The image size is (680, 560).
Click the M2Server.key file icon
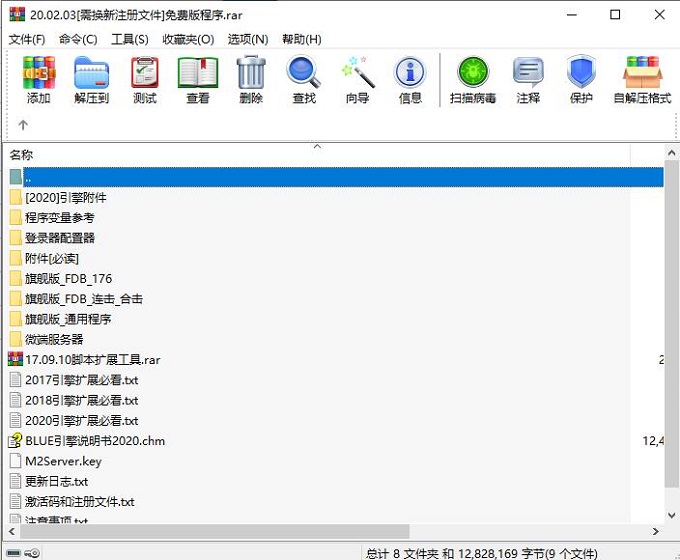tap(15, 461)
